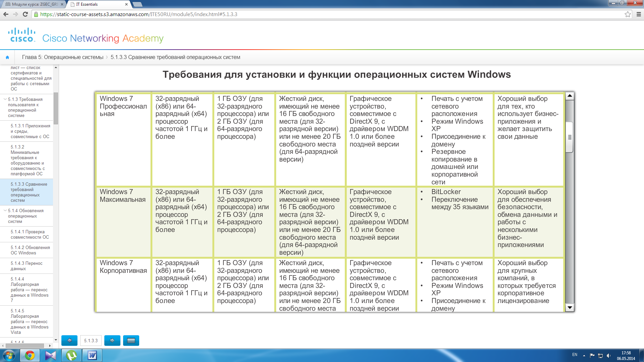Click sidebar scroll down arrow
Screen dimensions: 644x362
[56, 340]
